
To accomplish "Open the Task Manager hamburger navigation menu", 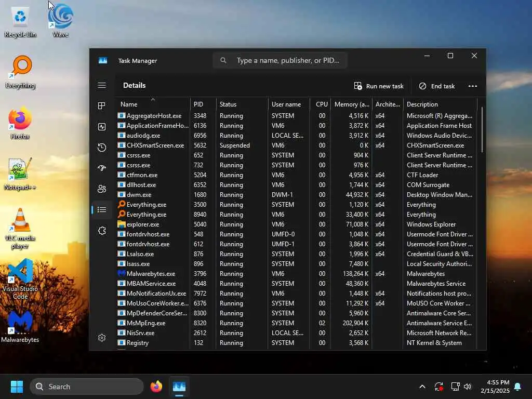I will [x=102, y=85].
